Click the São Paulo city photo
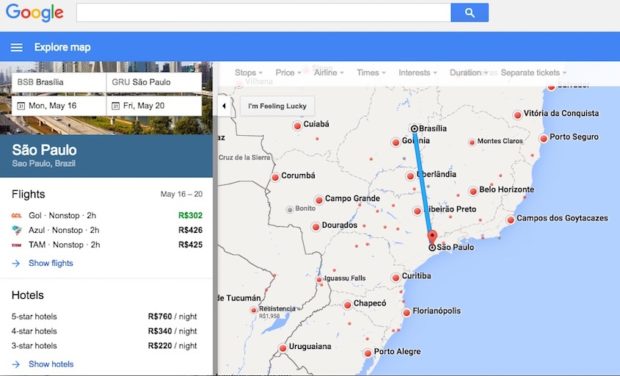The height and width of the screenshot is (376, 620). pyautogui.click(x=106, y=125)
